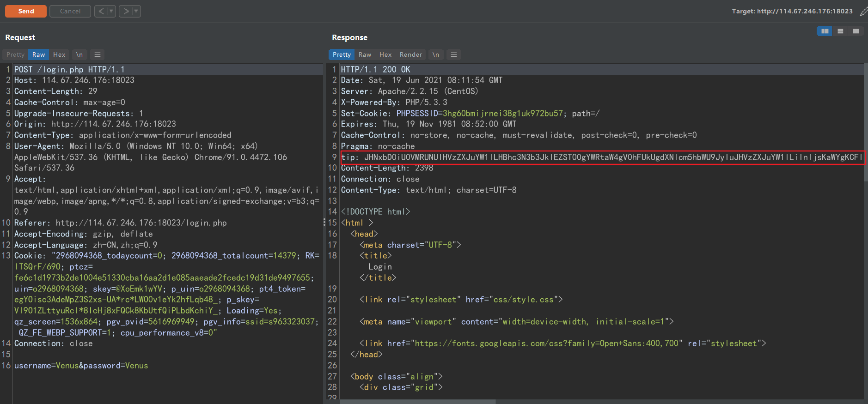Click request 'Connection: close' line

[x=53, y=344]
